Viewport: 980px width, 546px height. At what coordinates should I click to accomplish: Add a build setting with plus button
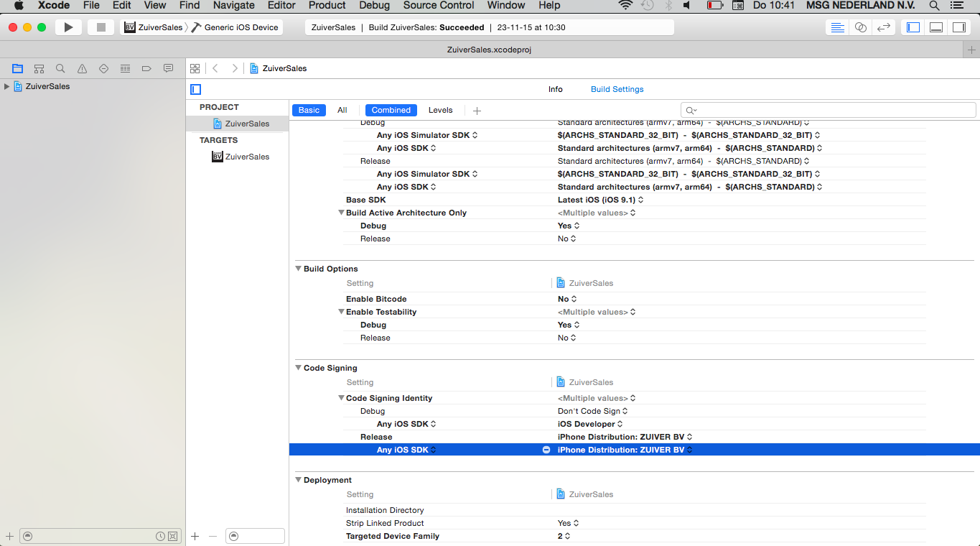477,110
